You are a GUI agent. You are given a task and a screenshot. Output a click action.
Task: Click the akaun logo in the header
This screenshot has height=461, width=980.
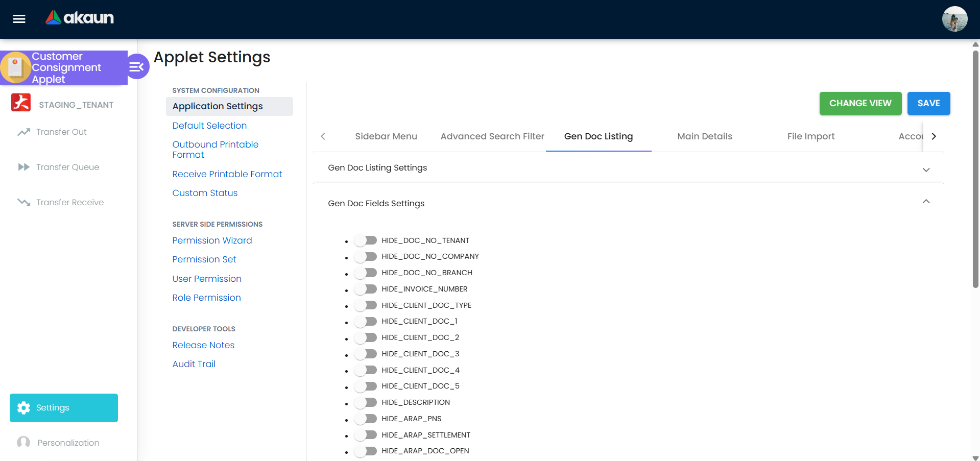point(79,17)
